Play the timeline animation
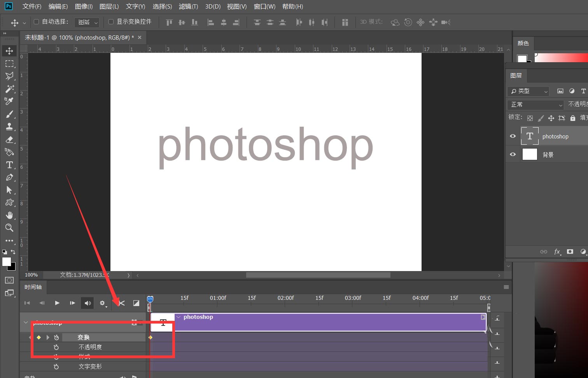 tap(57, 303)
